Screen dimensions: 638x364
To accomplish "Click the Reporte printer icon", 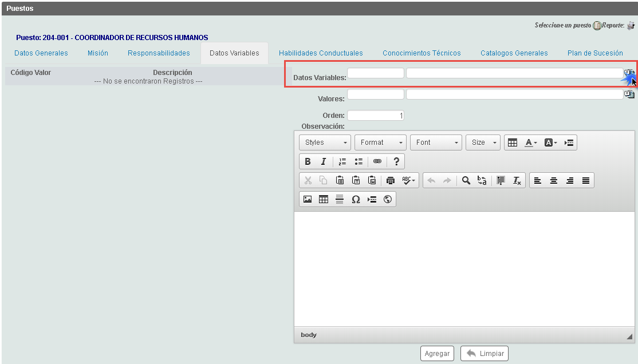I will pyautogui.click(x=631, y=26).
